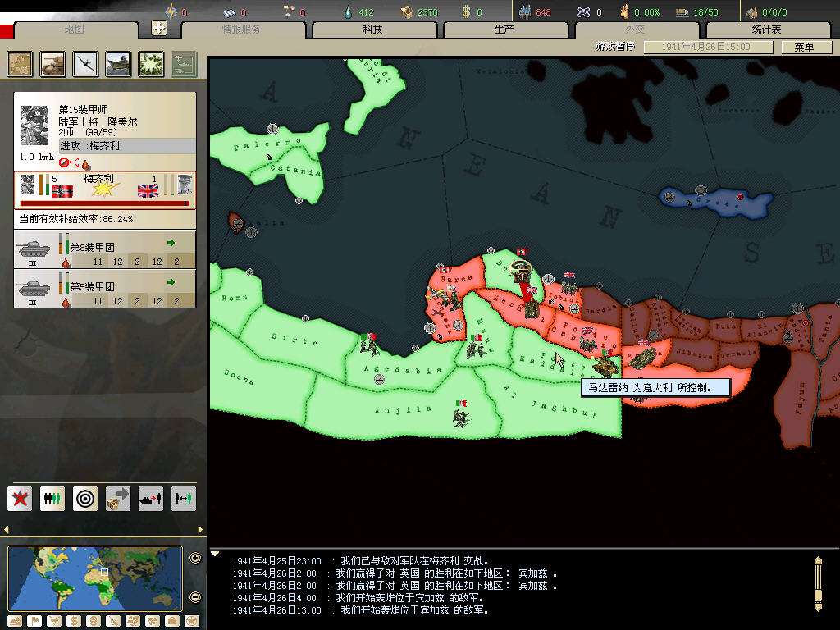The image size is (840, 630).
Task: Click the greyed unit deployment pool icon
Action: point(184,64)
